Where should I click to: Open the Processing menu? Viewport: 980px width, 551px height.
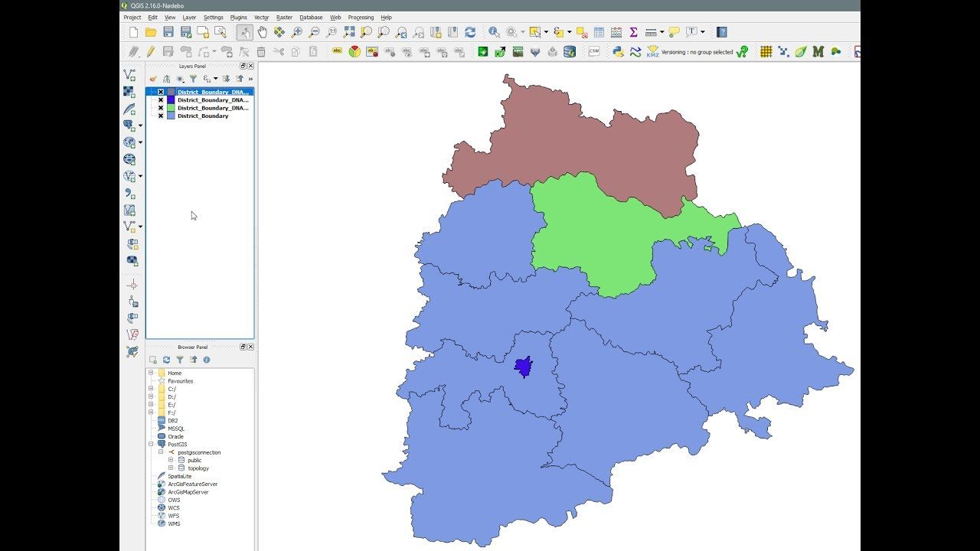[x=361, y=17]
